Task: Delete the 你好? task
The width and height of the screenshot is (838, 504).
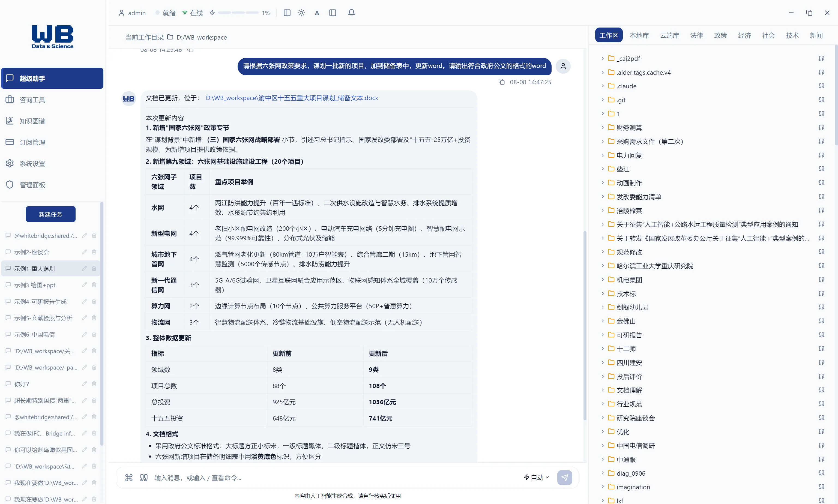Action: coord(94,384)
